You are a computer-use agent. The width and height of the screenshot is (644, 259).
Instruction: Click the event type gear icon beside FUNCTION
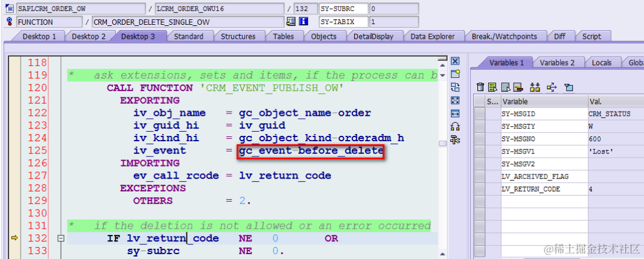[10, 21]
